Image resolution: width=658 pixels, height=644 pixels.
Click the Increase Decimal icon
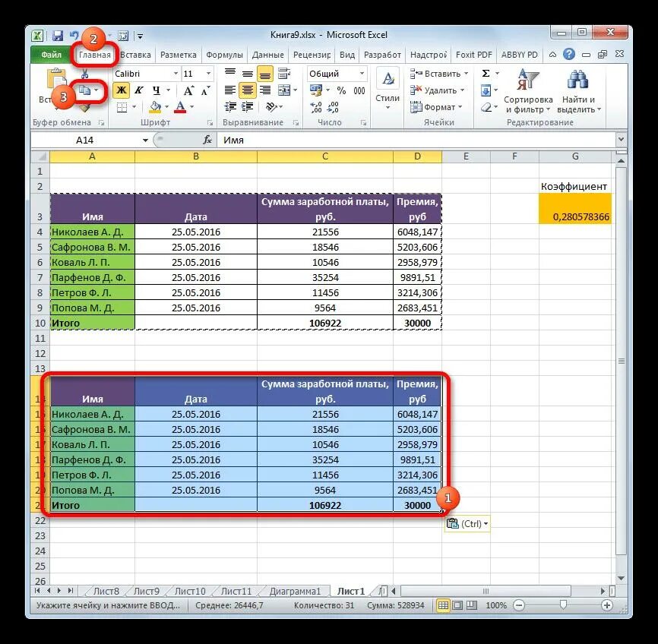(316, 107)
